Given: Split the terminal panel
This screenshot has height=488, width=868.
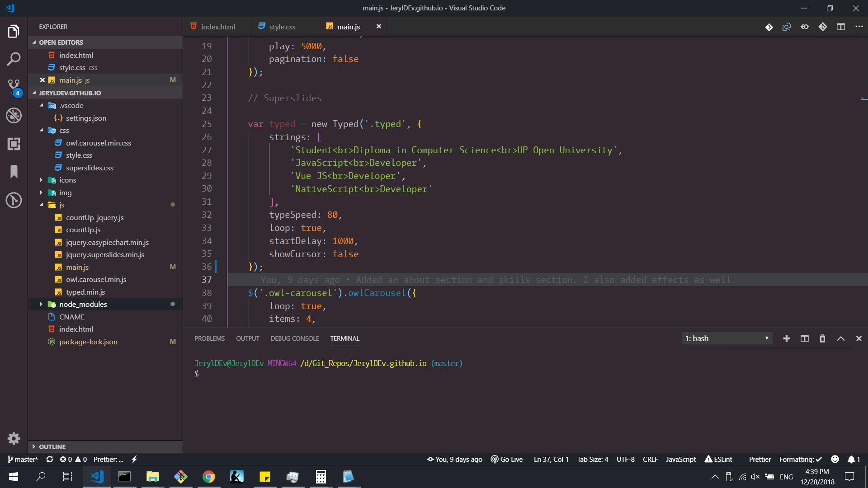Looking at the screenshot, I should (x=805, y=338).
